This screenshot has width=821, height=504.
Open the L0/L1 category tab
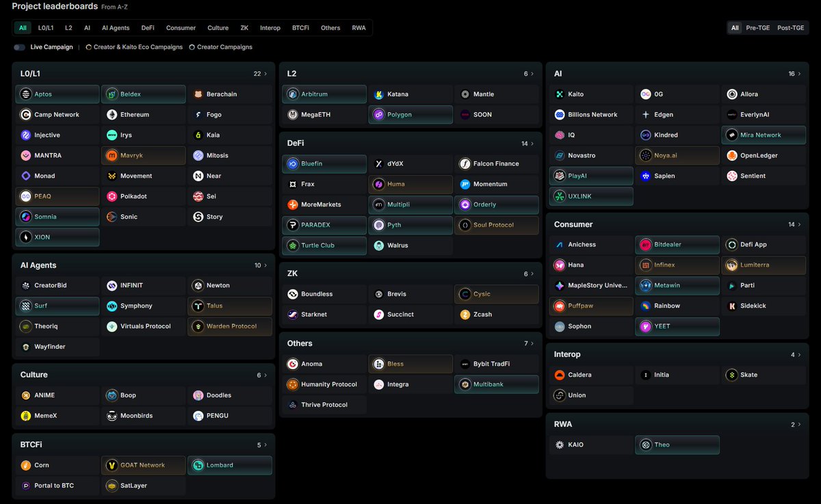(x=46, y=28)
